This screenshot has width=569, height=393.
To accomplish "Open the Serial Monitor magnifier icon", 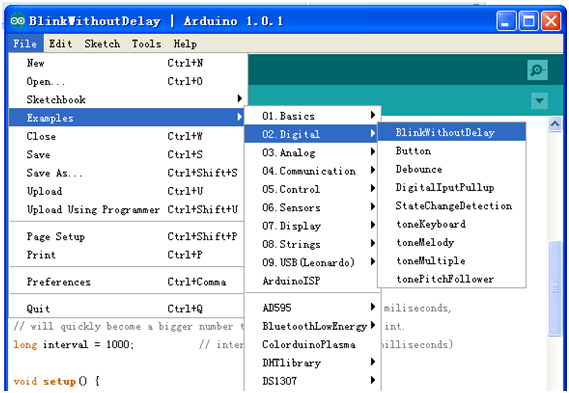I will point(537,70).
